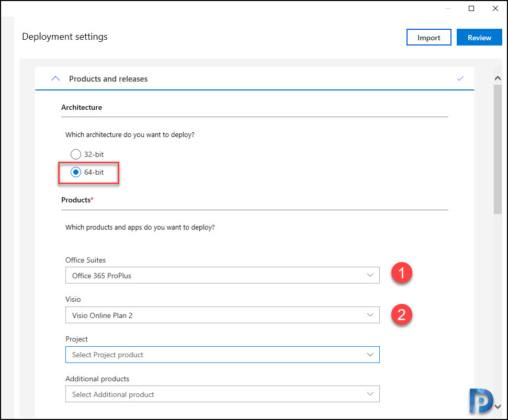This screenshot has height=420, width=508.
Task: Click the Additional products label
Action: pyautogui.click(x=97, y=379)
